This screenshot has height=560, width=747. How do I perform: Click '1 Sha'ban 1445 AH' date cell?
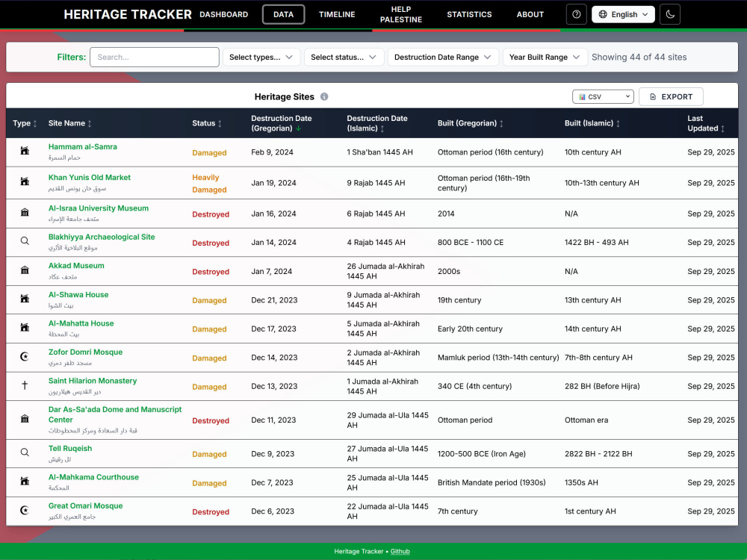click(x=379, y=152)
